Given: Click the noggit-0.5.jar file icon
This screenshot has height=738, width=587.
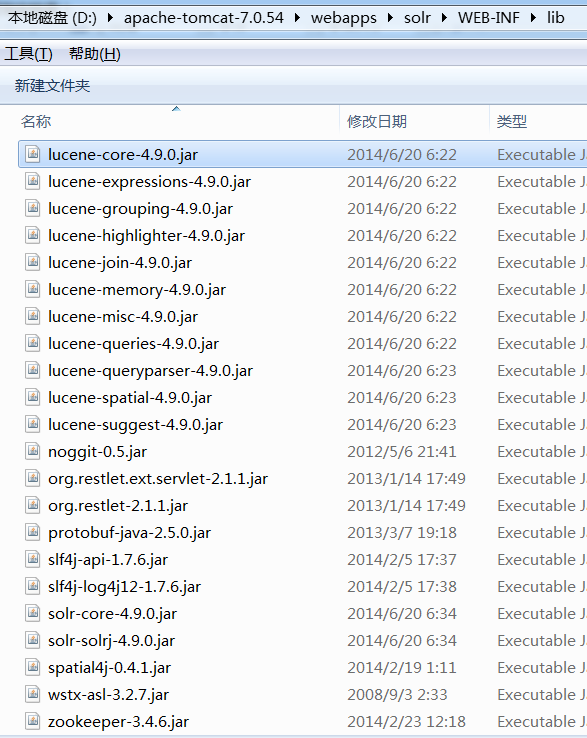Looking at the screenshot, I should tap(32, 451).
